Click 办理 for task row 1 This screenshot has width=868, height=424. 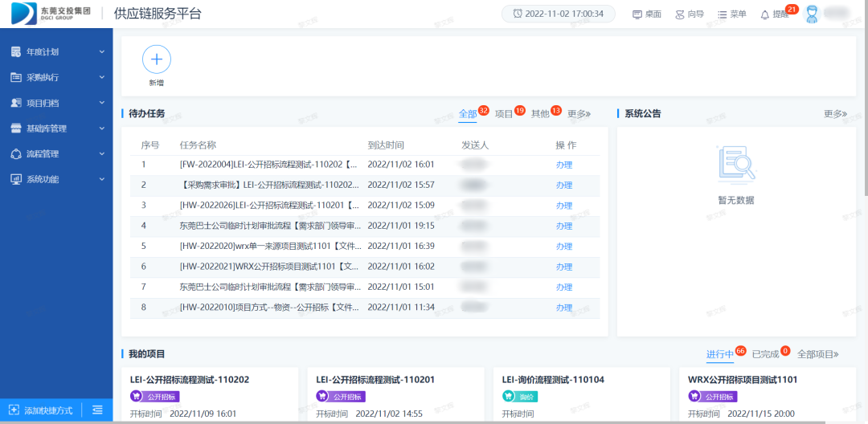[x=564, y=165]
